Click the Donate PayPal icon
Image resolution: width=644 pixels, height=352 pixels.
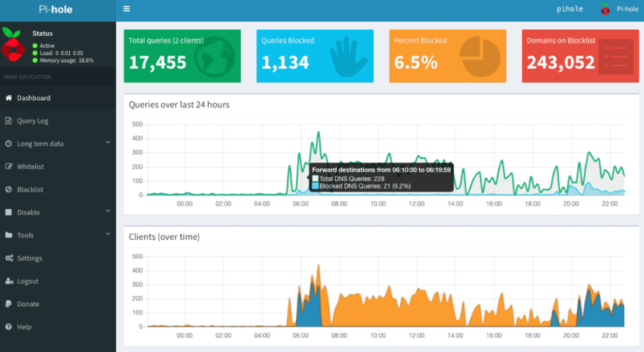click(x=8, y=304)
